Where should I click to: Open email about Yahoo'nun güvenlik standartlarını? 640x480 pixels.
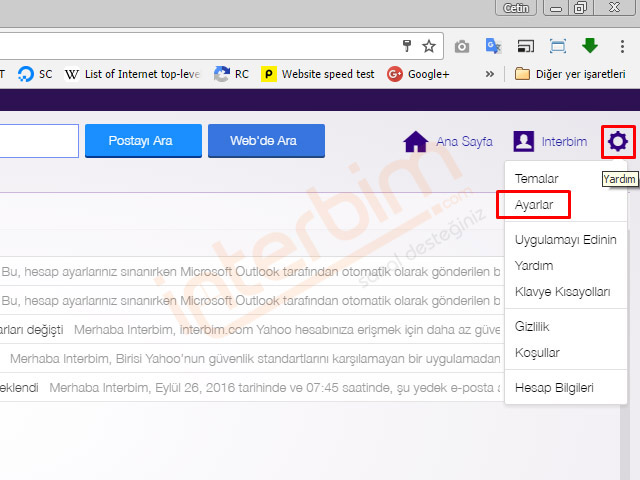coord(252,358)
